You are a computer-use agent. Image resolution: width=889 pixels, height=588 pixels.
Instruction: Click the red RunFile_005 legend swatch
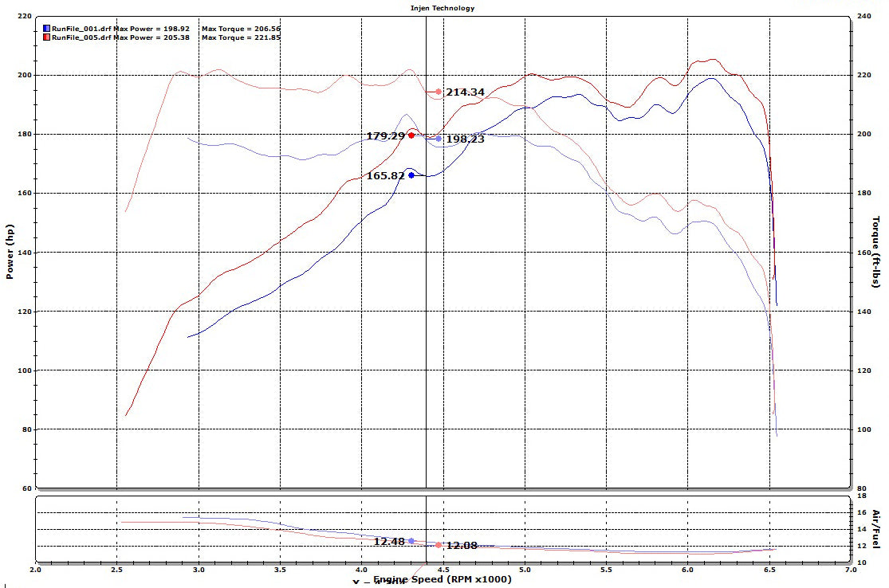[46, 37]
